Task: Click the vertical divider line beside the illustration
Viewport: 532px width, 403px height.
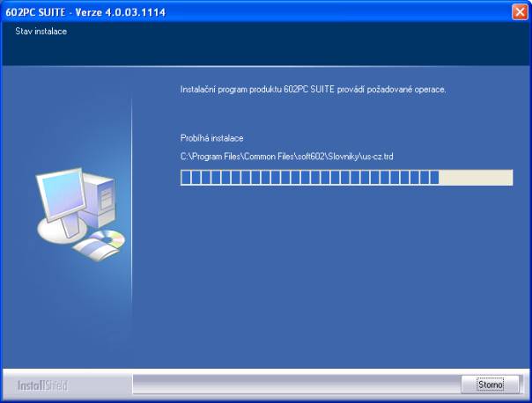Action: click(x=131, y=220)
